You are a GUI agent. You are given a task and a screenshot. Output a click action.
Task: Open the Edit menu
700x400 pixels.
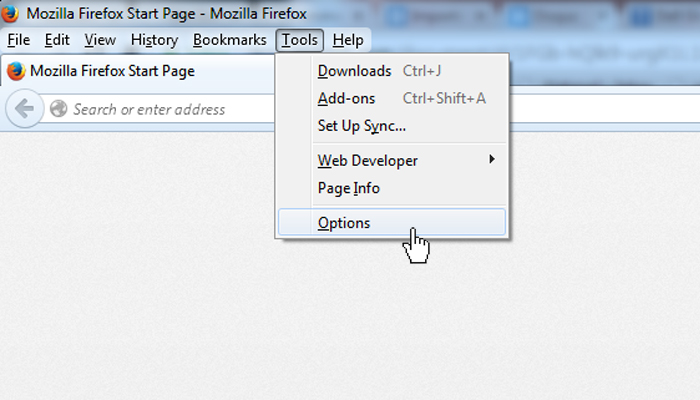click(x=57, y=40)
